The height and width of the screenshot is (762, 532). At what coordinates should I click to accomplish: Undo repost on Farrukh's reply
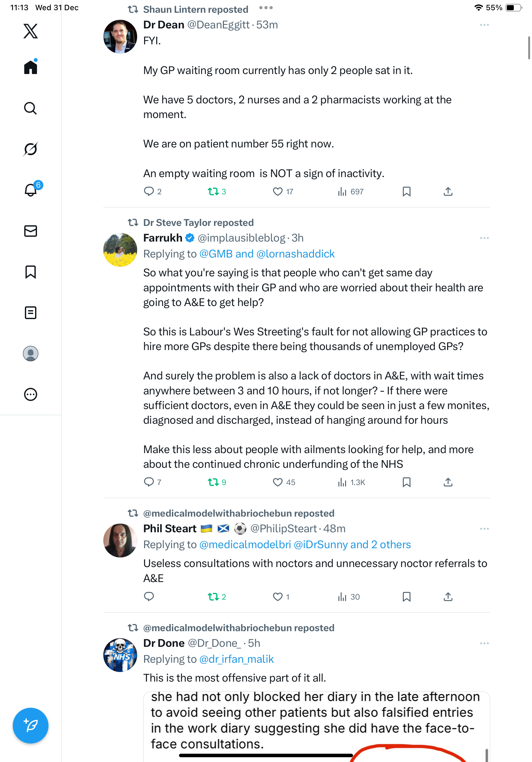pos(213,482)
